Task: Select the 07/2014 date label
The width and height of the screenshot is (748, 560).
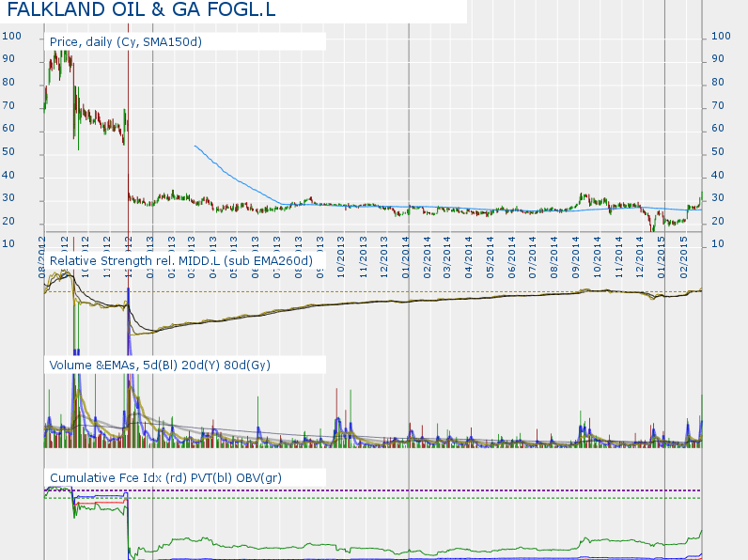Action: coord(533,257)
